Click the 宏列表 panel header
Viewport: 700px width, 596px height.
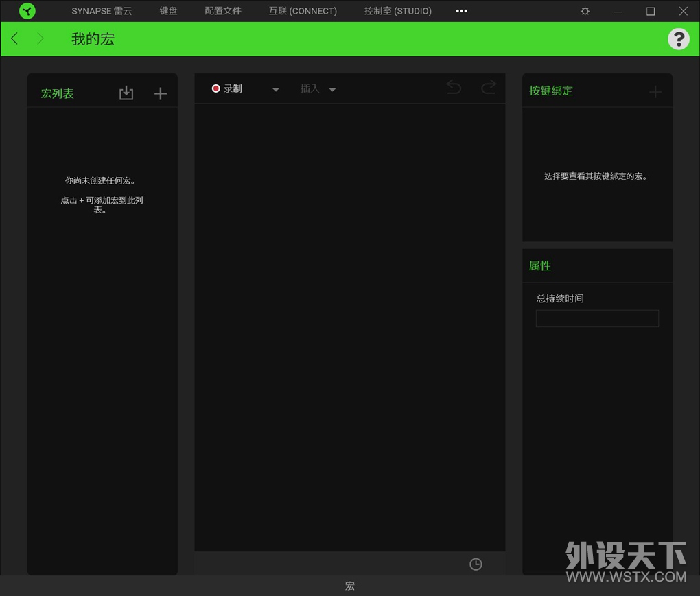click(57, 93)
